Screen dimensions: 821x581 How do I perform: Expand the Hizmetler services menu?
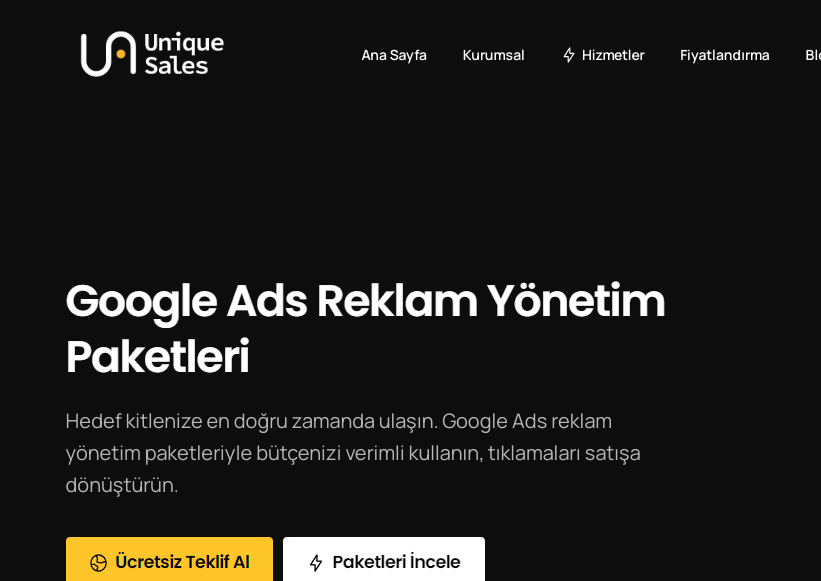tap(612, 55)
